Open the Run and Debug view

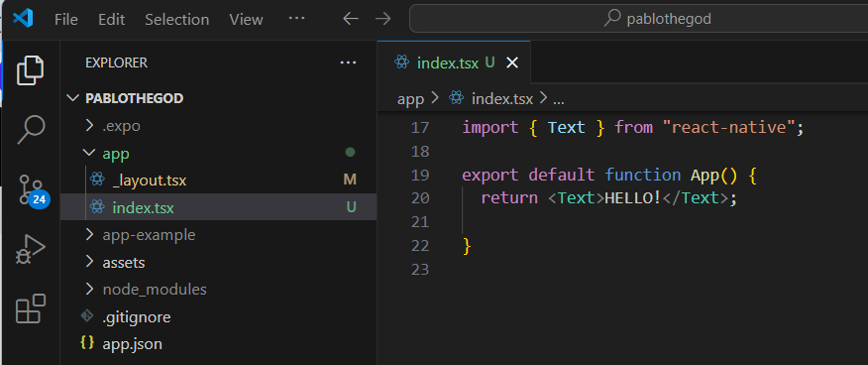point(31,250)
